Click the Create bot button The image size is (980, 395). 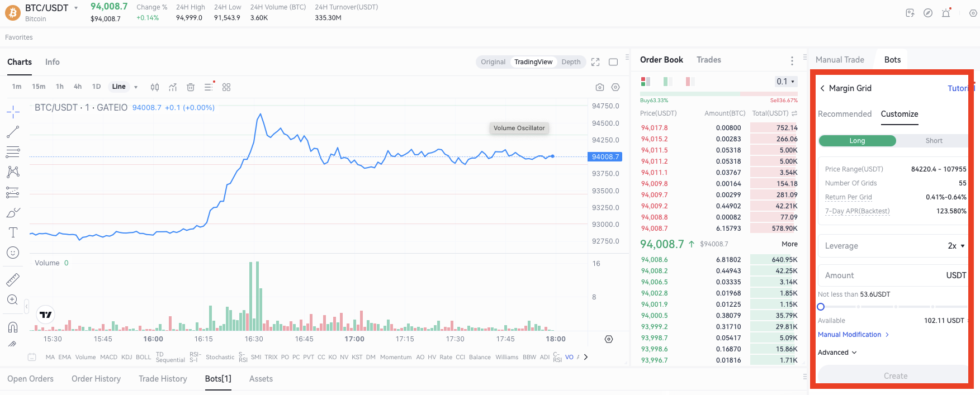point(894,376)
